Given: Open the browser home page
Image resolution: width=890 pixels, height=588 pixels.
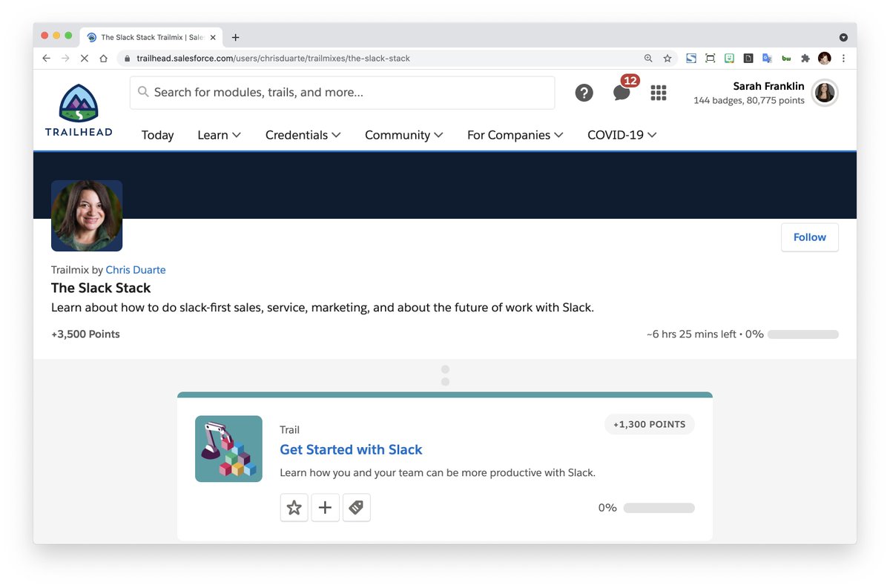Looking at the screenshot, I should (104, 58).
